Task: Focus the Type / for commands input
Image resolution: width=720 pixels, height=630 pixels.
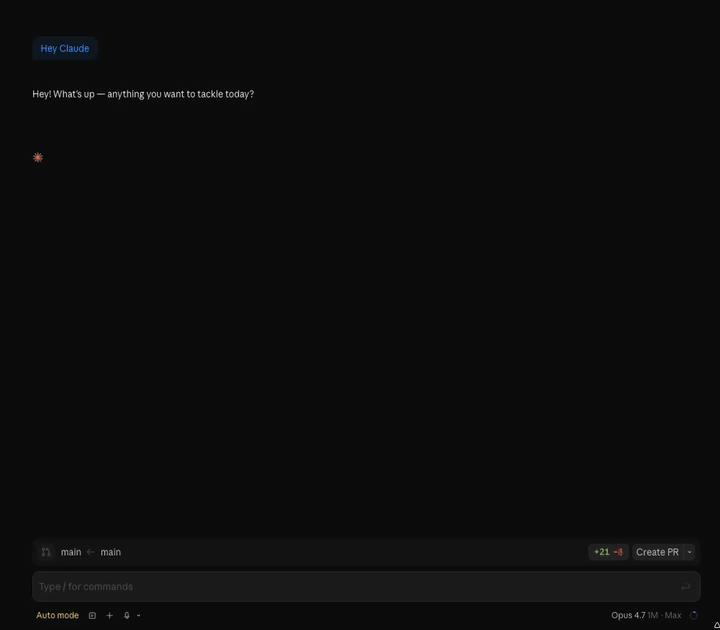Action: coord(350,587)
